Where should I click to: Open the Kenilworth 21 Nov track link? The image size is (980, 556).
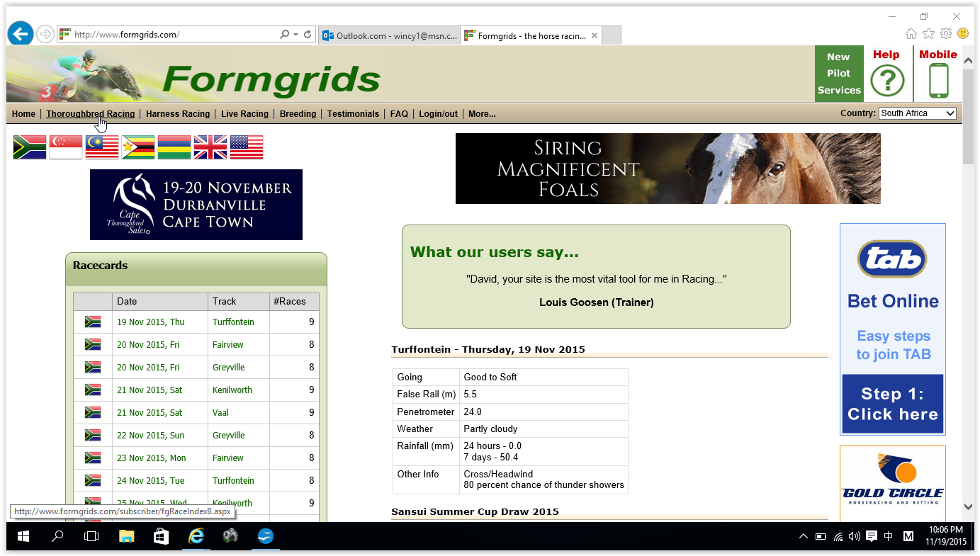pos(232,390)
